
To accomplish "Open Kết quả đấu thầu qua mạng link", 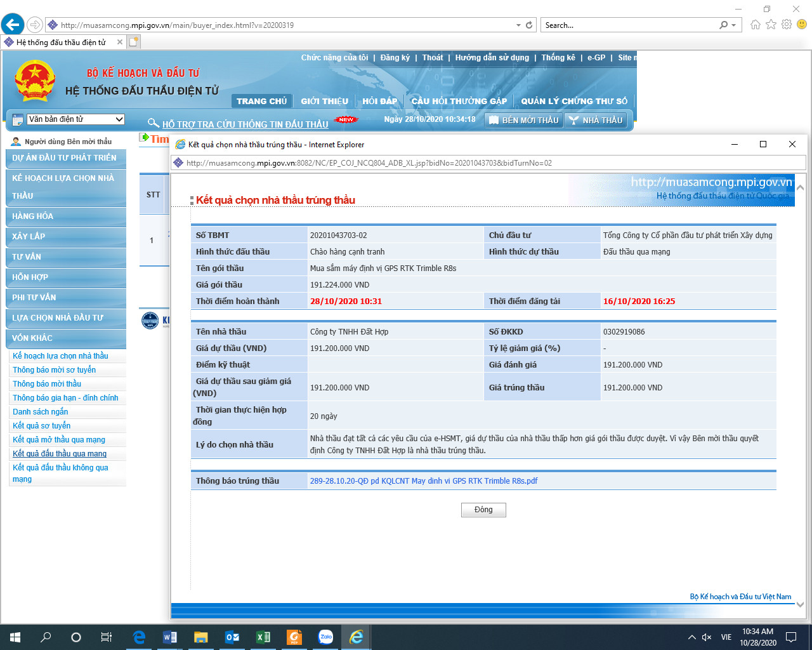I will click(60, 454).
